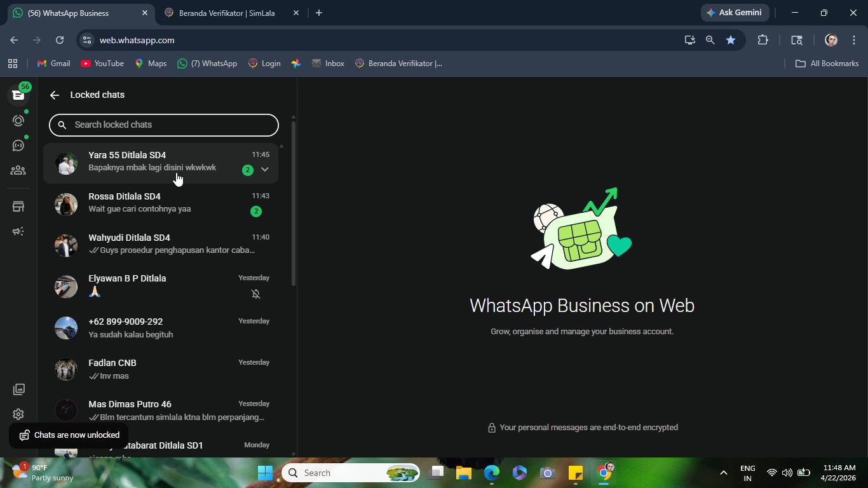Expand the All Bookmarks folder
This screenshot has width=868, height=488.
coord(827,64)
